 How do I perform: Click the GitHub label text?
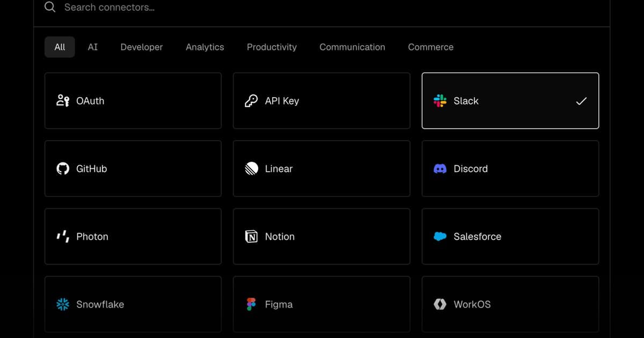point(92,168)
